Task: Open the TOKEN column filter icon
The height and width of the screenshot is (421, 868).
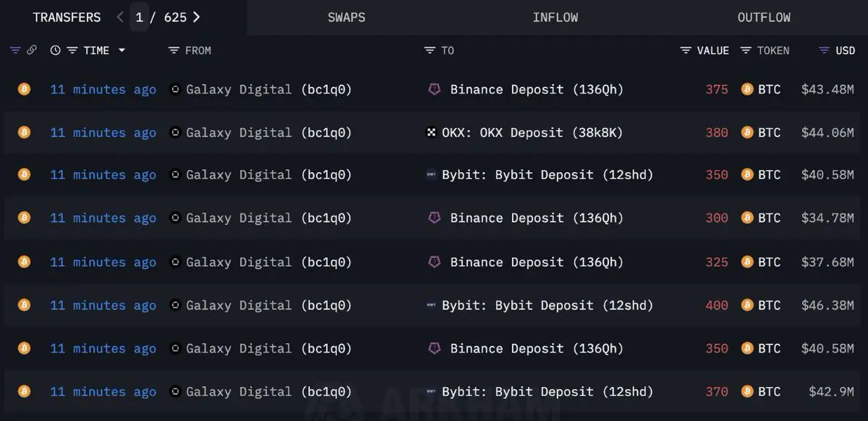Action: coord(746,51)
